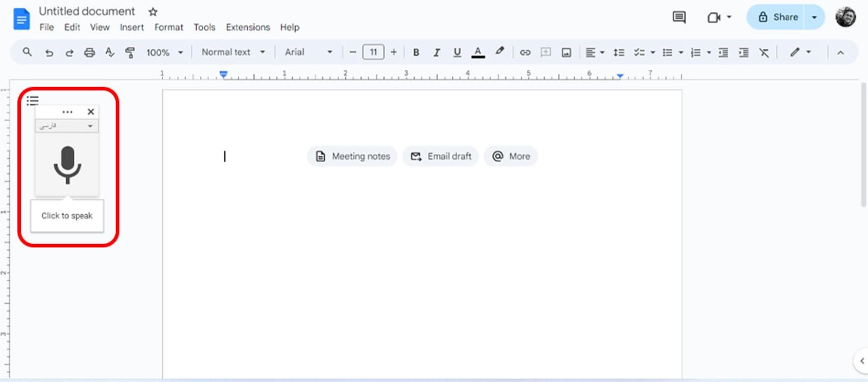
Task: Undo the last action
Action: (x=49, y=52)
